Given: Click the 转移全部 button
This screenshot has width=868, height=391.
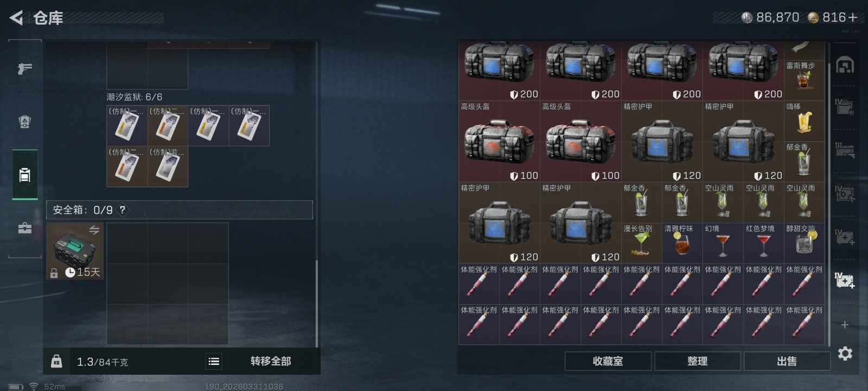Looking at the screenshot, I should coord(271,361).
